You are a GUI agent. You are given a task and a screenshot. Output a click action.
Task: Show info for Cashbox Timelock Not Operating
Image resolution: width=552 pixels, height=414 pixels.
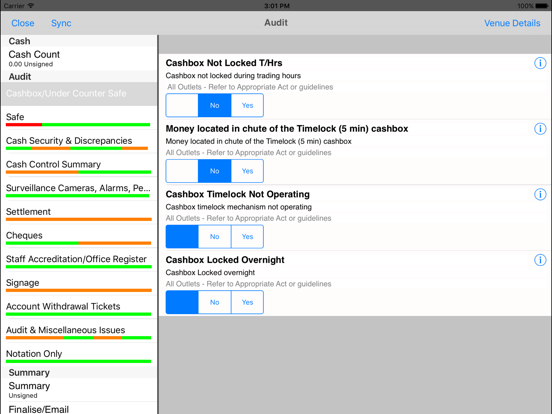[540, 194]
